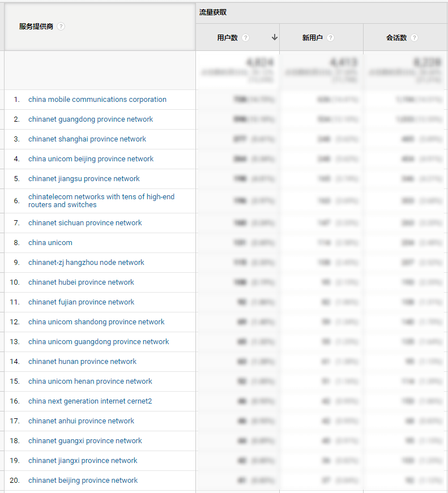Open china mobile communications corporation link
The width and height of the screenshot is (448, 493).
pos(97,100)
